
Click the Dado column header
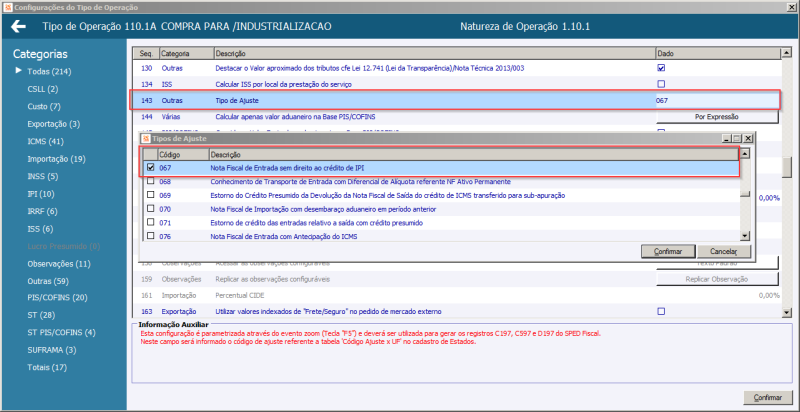[x=718, y=53]
